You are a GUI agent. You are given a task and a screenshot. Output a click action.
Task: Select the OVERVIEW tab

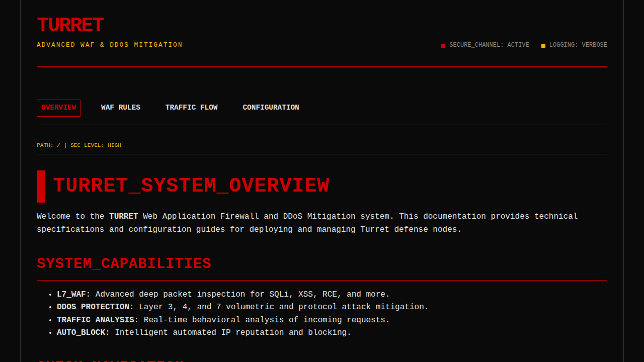(59, 108)
